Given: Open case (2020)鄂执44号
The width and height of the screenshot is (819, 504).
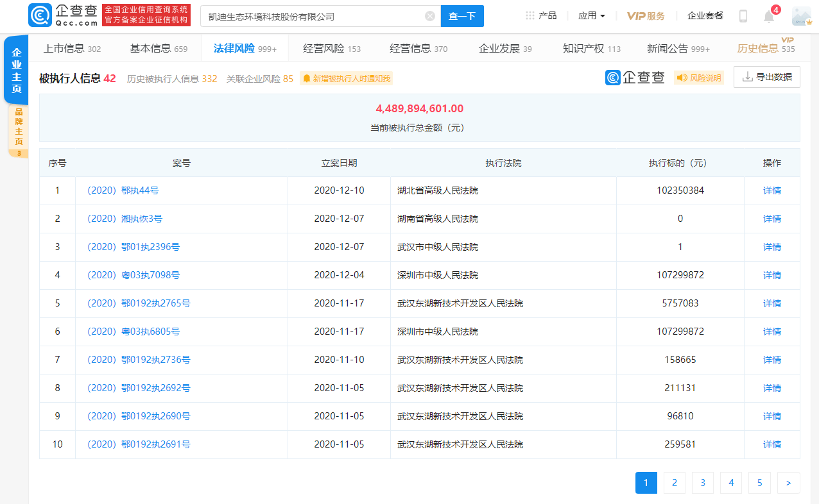Looking at the screenshot, I should tap(123, 190).
